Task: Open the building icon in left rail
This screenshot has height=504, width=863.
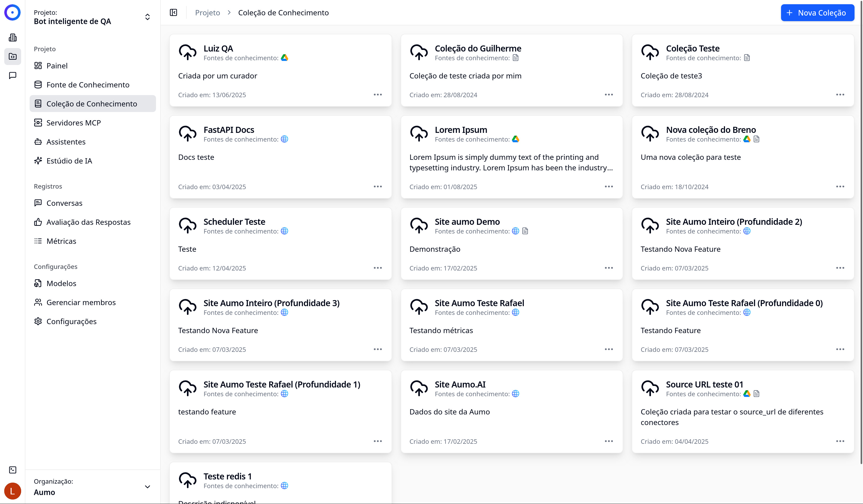Action: click(x=13, y=37)
